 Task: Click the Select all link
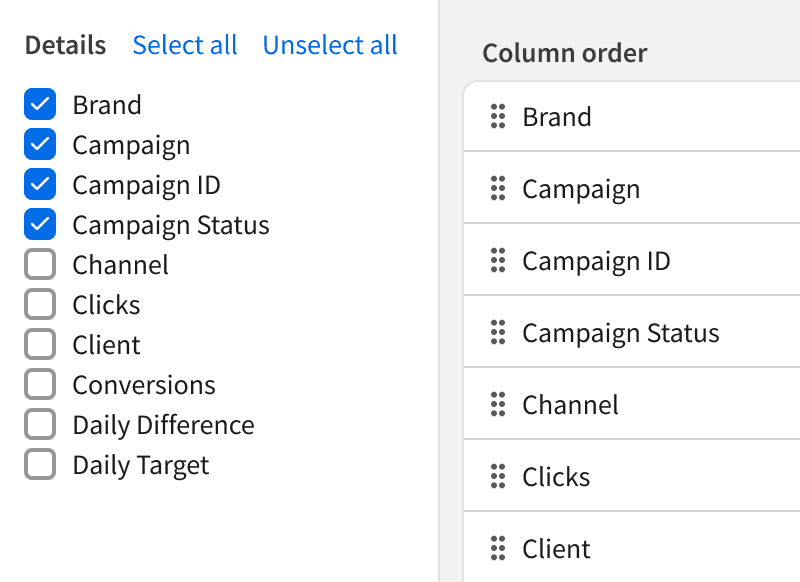(x=185, y=45)
